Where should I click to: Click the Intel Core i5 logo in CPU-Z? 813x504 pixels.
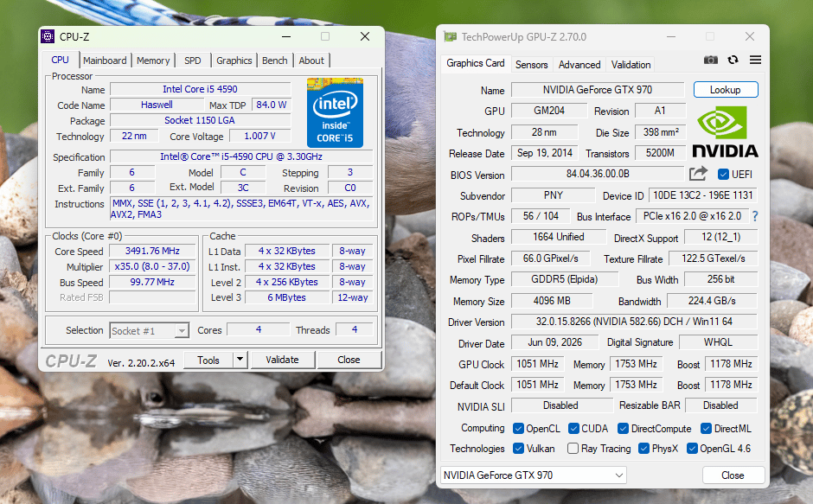point(335,112)
